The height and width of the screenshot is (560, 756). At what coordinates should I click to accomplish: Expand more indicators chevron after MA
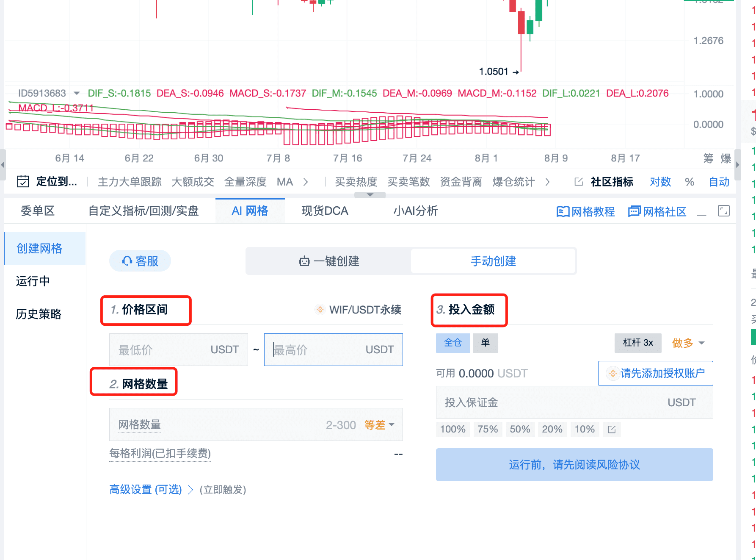pyautogui.click(x=306, y=182)
